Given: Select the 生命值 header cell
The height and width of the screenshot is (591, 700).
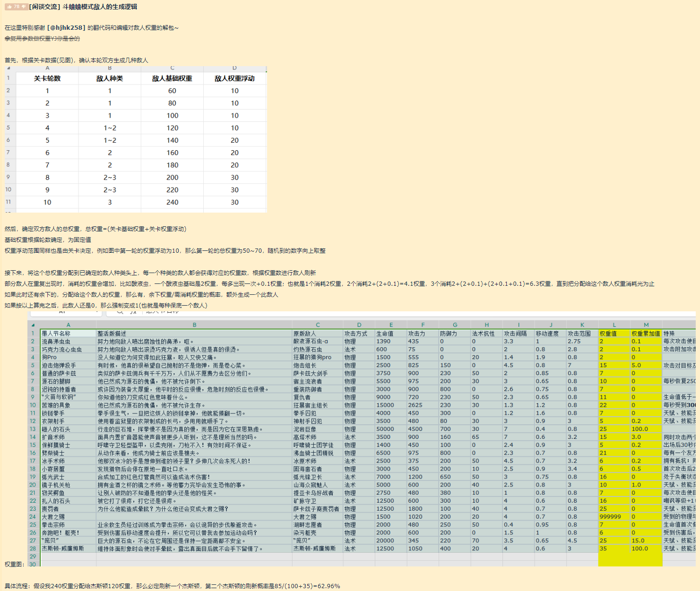Looking at the screenshot, I should tap(391, 334).
